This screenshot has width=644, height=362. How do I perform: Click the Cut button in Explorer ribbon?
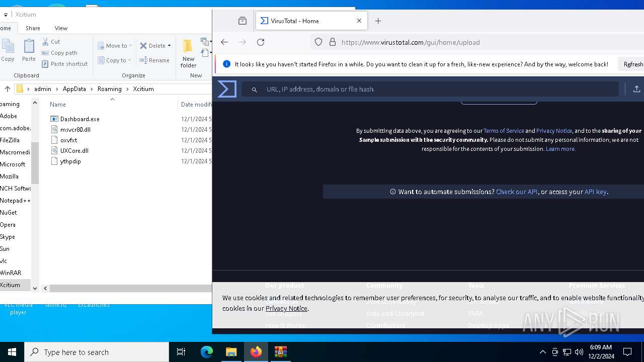[51, 42]
